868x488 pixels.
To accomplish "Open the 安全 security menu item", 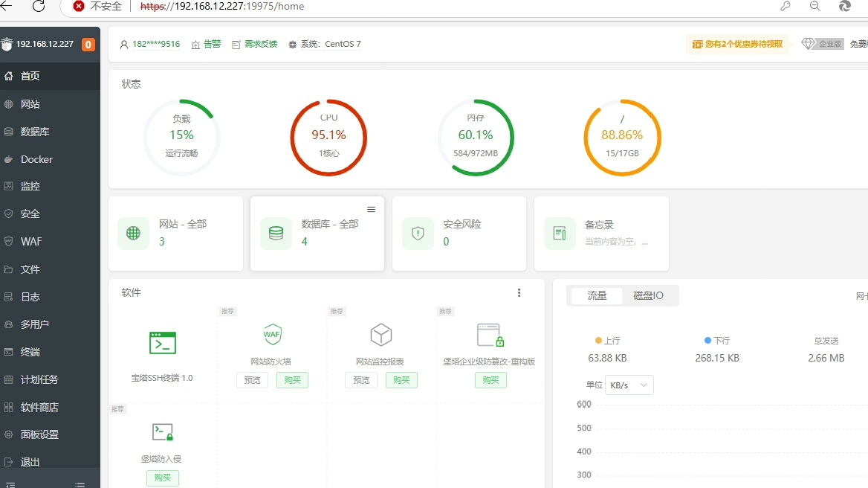I will pyautogui.click(x=50, y=213).
